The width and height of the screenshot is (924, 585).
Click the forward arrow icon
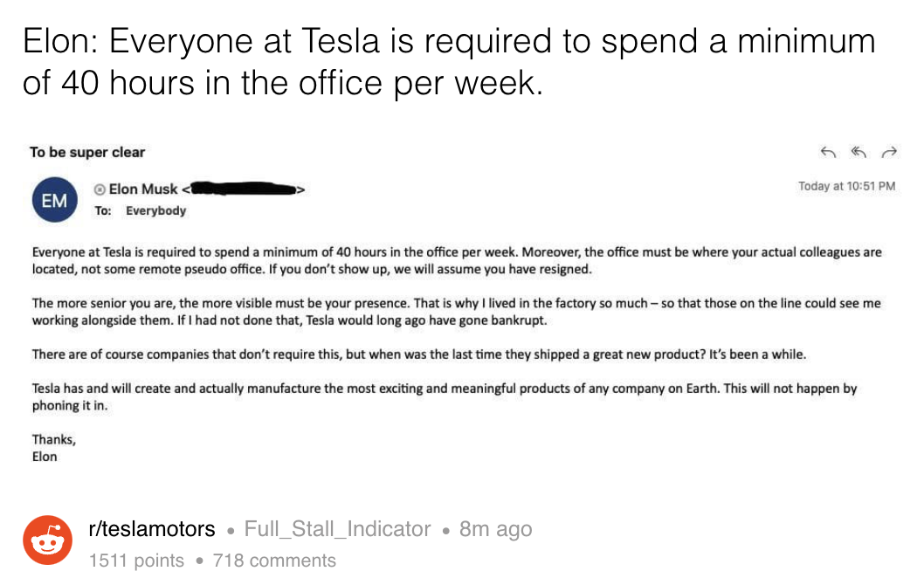889,153
